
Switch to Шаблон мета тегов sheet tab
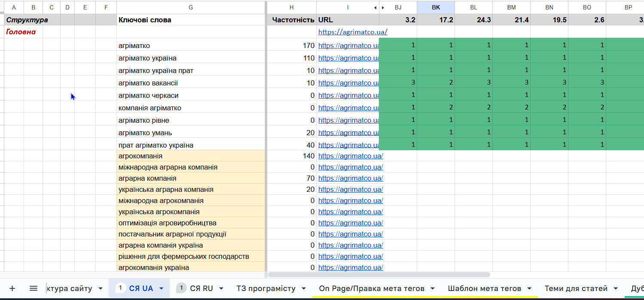[x=484, y=288]
